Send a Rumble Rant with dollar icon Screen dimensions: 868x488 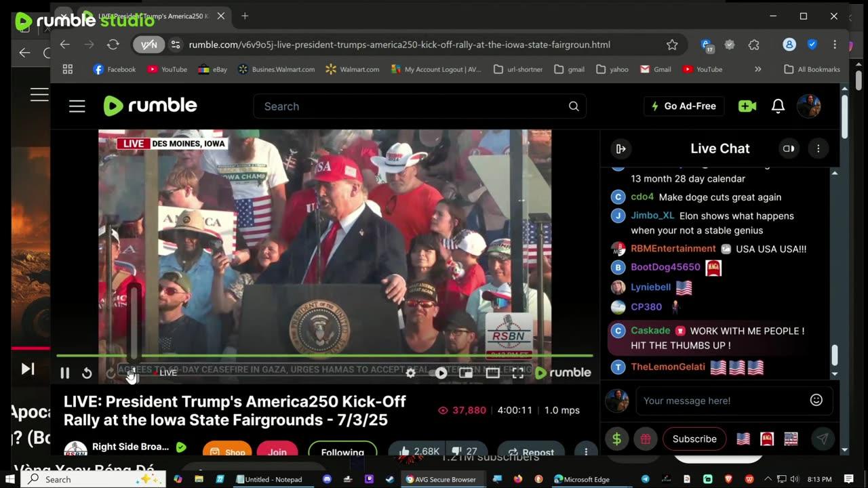616,439
